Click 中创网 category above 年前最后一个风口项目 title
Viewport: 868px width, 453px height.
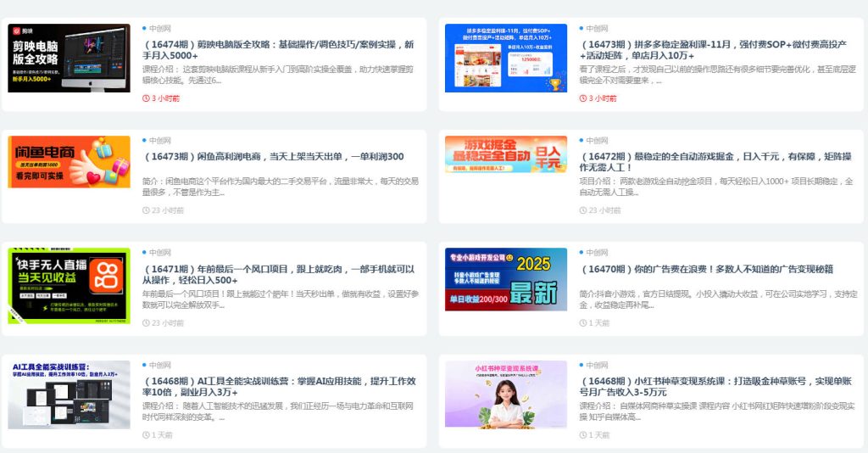point(159,253)
